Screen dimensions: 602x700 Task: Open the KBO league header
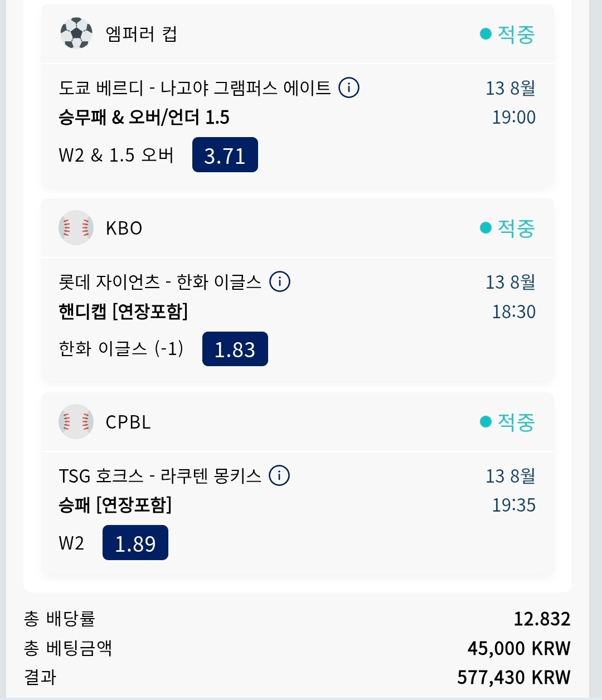tap(298, 228)
